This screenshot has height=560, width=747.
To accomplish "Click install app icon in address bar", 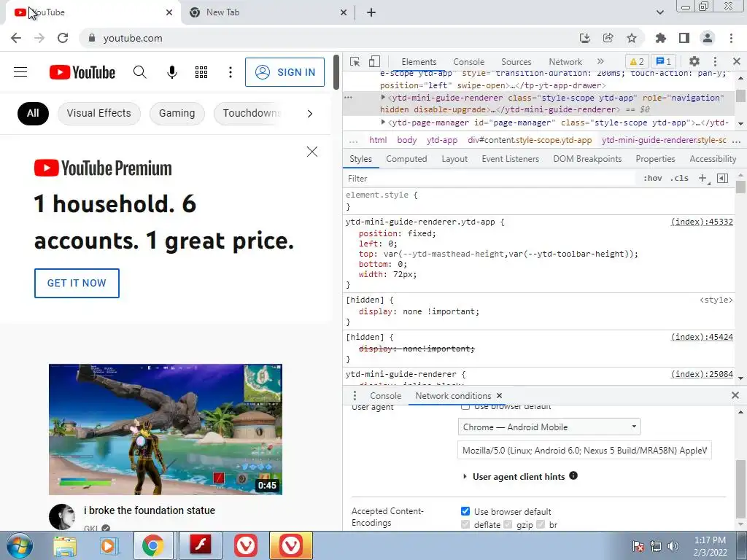I will click(x=584, y=38).
